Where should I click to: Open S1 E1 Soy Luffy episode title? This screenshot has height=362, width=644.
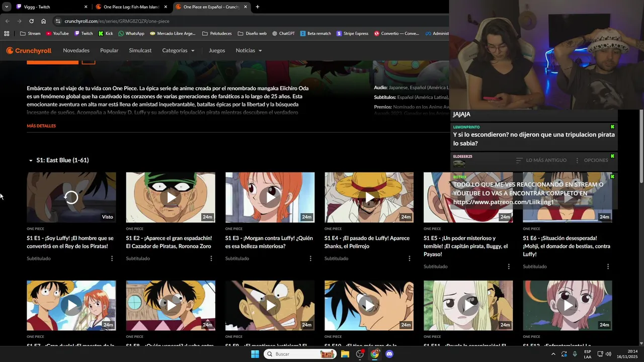[70, 242]
